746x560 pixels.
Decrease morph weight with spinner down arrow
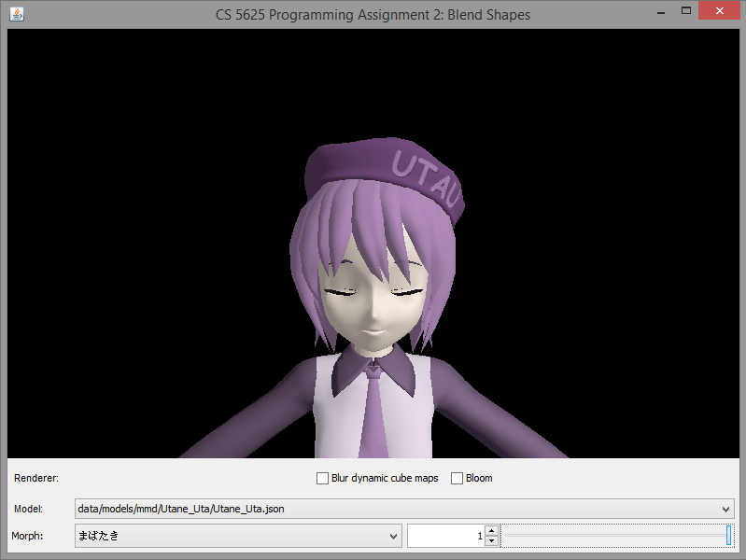(x=491, y=541)
